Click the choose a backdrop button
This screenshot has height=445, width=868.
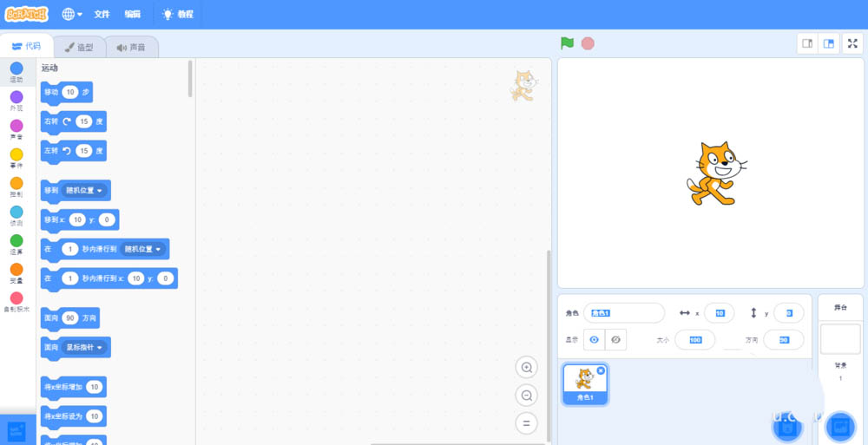point(839,427)
